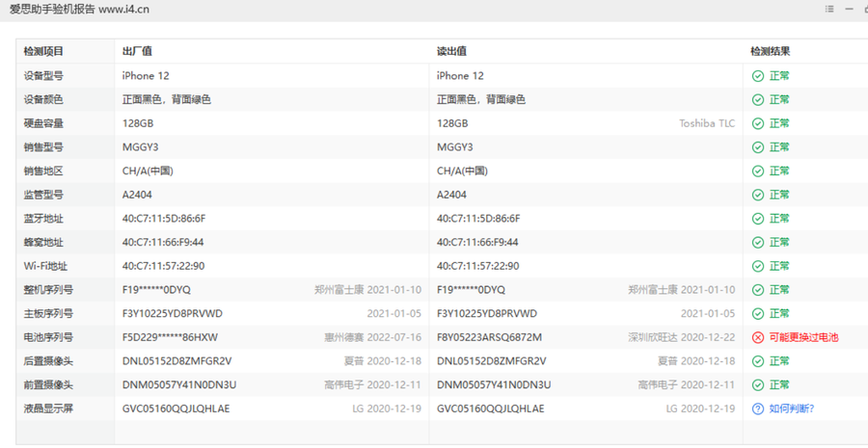This screenshot has height=448, width=868.
Task: Select the 后置摄像头 row label
Action: tap(48, 361)
